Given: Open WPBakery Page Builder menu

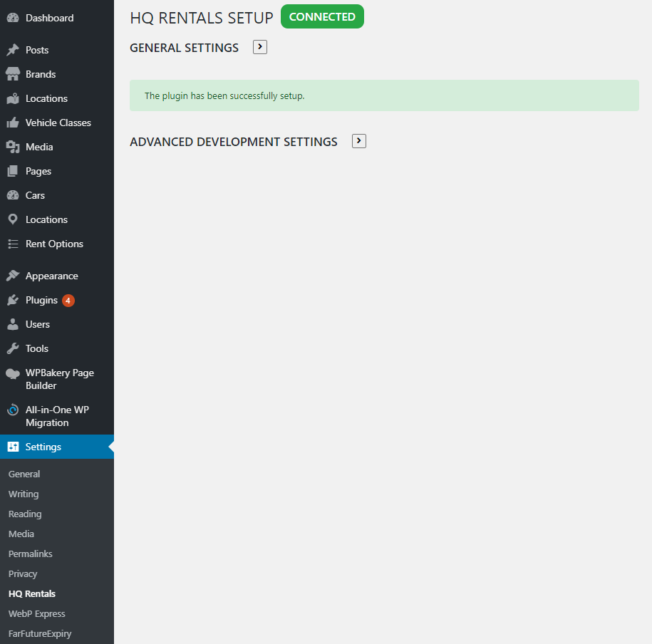Looking at the screenshot, I should [57, 379].
